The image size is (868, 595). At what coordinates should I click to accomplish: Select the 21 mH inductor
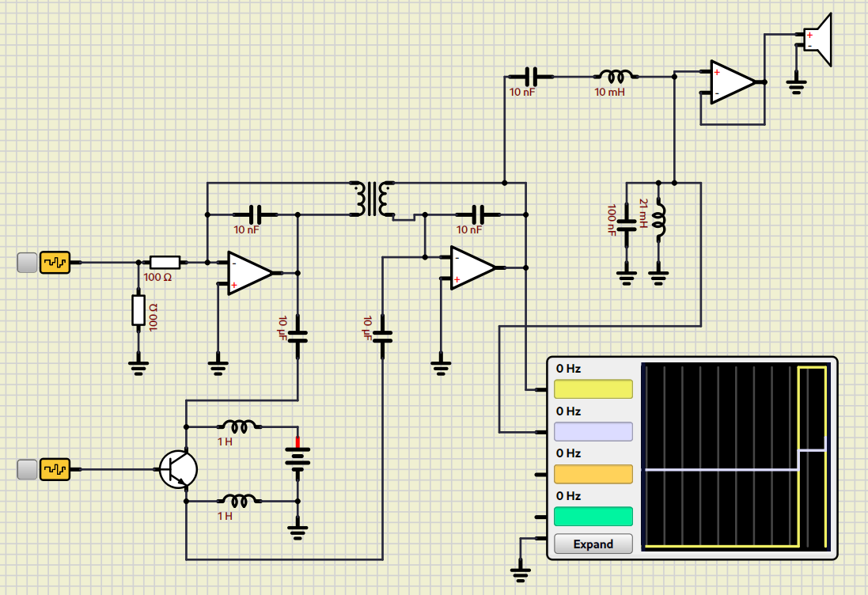659,220
